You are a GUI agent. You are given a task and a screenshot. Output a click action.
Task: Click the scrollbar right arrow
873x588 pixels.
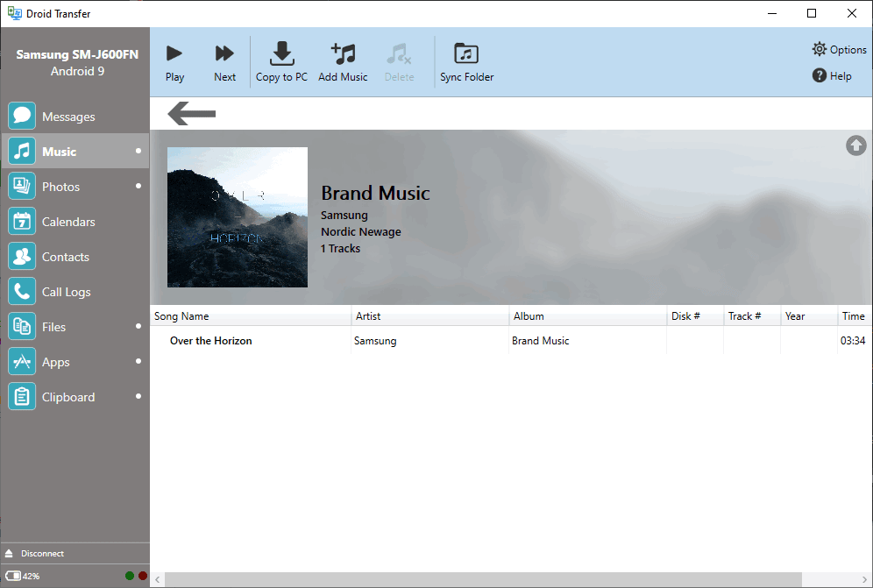tap(864, 579)
